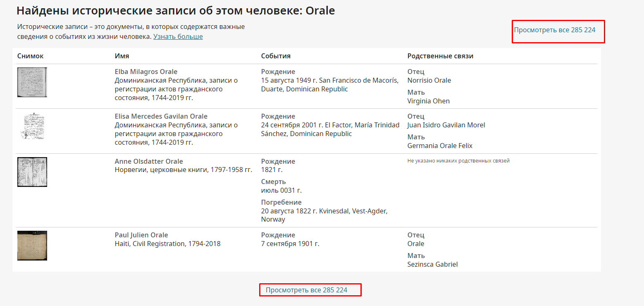Open Paul Julien Orale record image

(32, 246)
